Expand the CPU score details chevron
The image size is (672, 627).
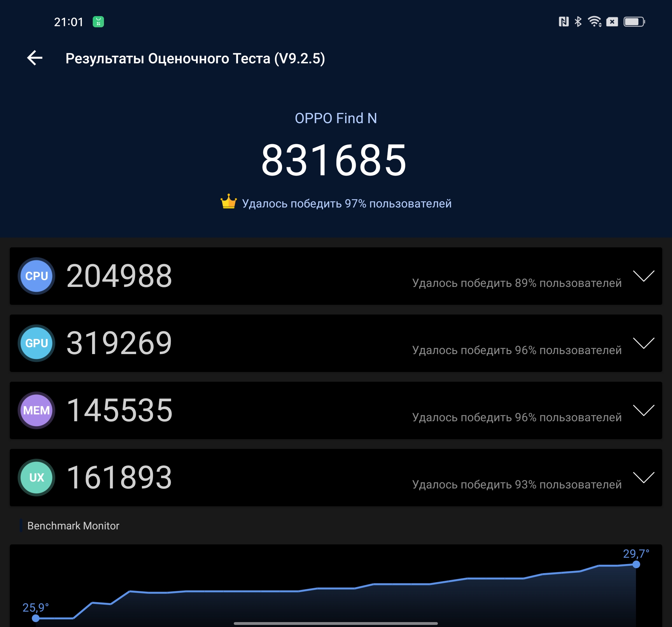point(644,276)
